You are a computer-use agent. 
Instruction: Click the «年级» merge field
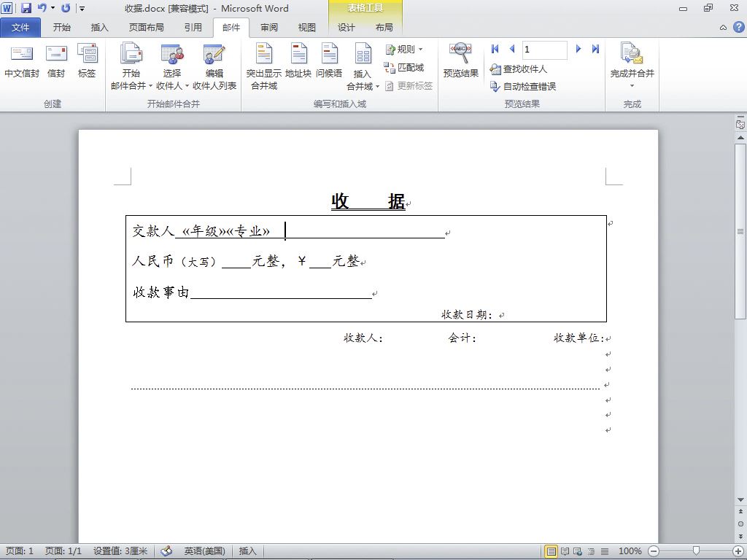coord(204,231)
